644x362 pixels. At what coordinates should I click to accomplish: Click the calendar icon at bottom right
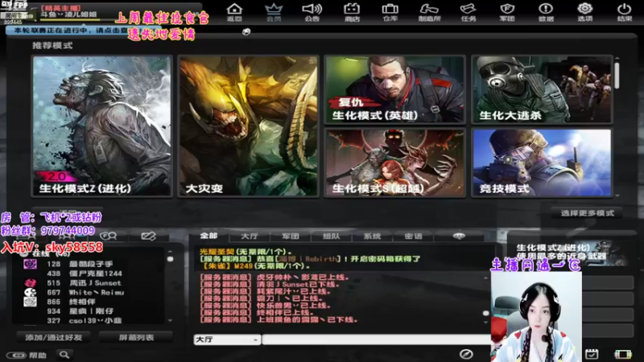(x=592, y=354)
